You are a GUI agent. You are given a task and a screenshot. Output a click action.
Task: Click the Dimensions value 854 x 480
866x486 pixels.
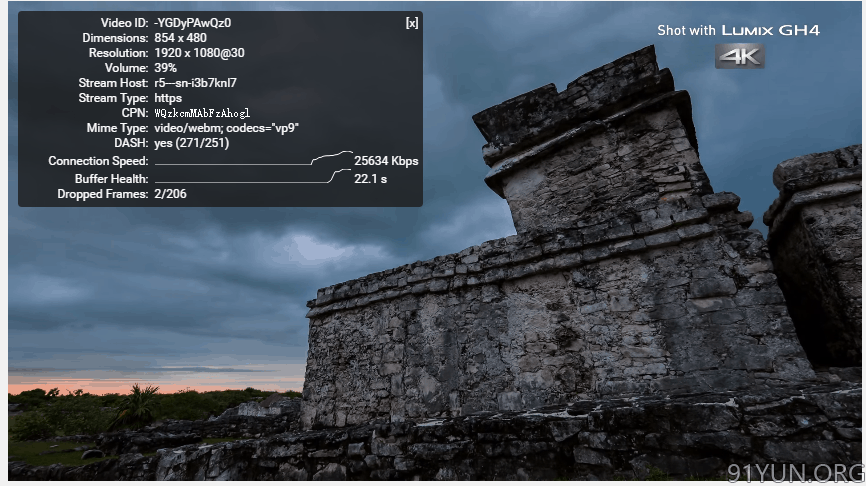tap(181, 38)
